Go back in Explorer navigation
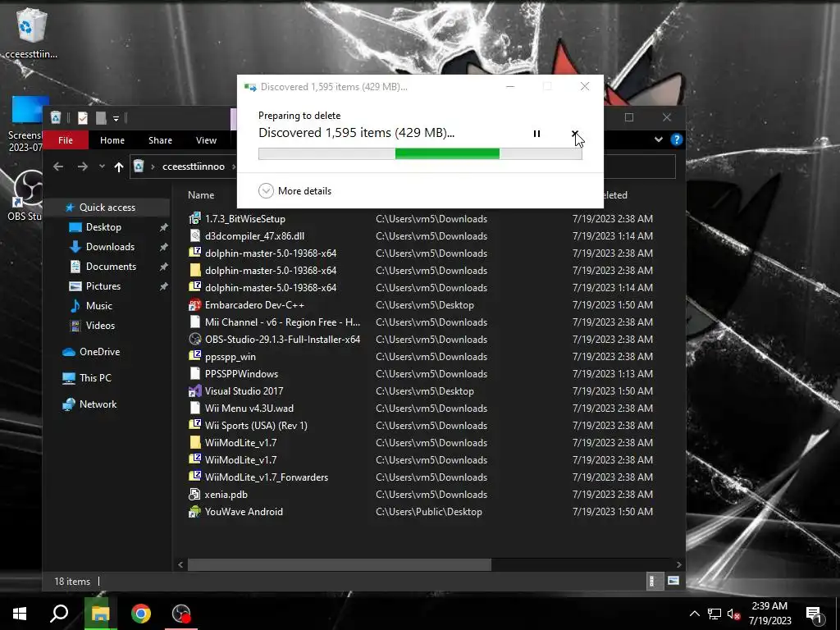The height and width of the screenshot is (630, 840). coord(58,167)
